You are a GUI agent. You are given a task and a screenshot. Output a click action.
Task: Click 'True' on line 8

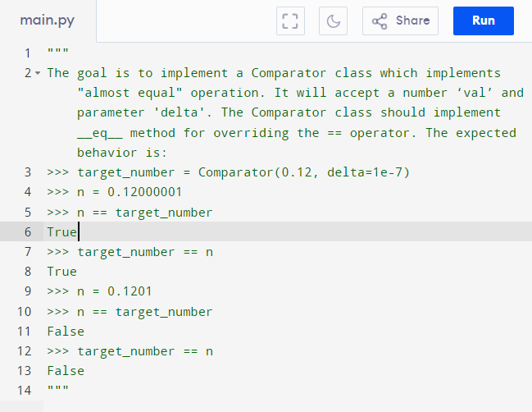coord(62,272)
